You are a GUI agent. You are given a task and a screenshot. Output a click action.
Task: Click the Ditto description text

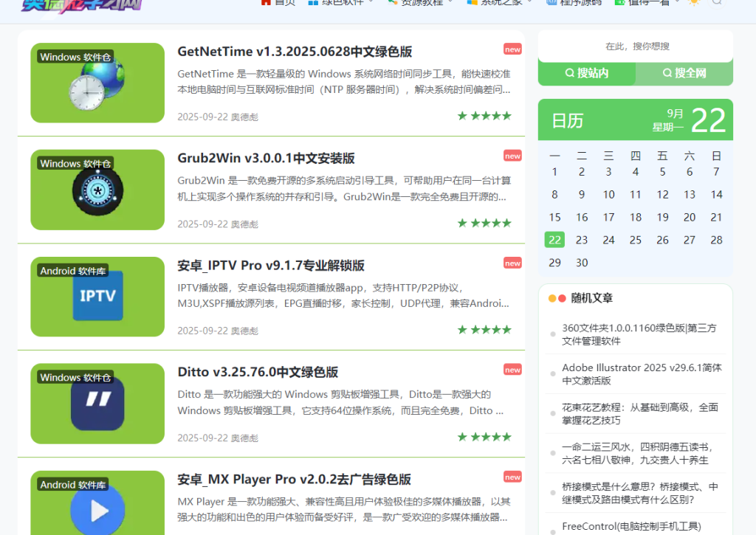coord(340,402)
